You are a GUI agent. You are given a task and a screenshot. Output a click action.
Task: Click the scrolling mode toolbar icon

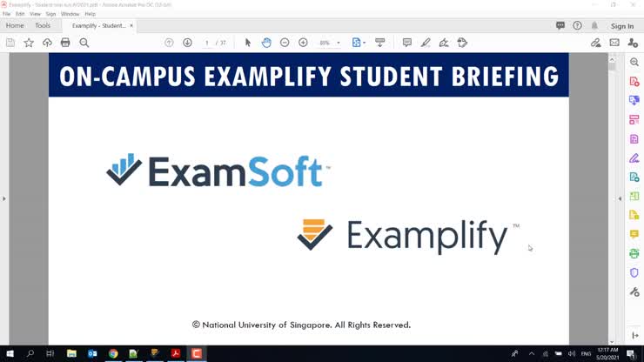coord(380,43)
